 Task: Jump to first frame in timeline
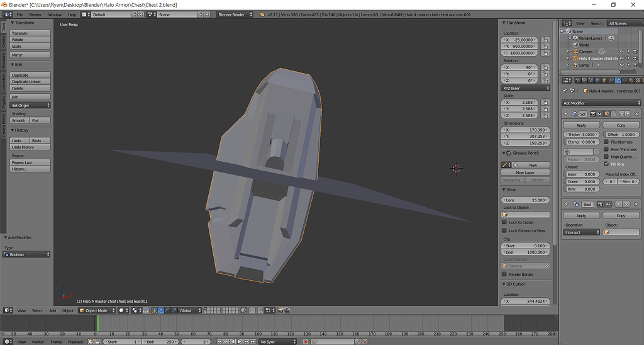coord(219,342)
